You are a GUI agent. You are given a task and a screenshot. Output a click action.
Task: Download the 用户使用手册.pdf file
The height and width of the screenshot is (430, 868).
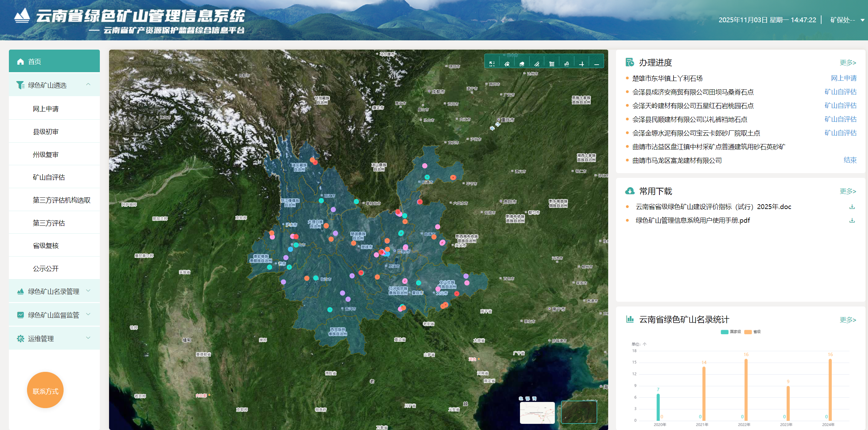coord(852,221)
